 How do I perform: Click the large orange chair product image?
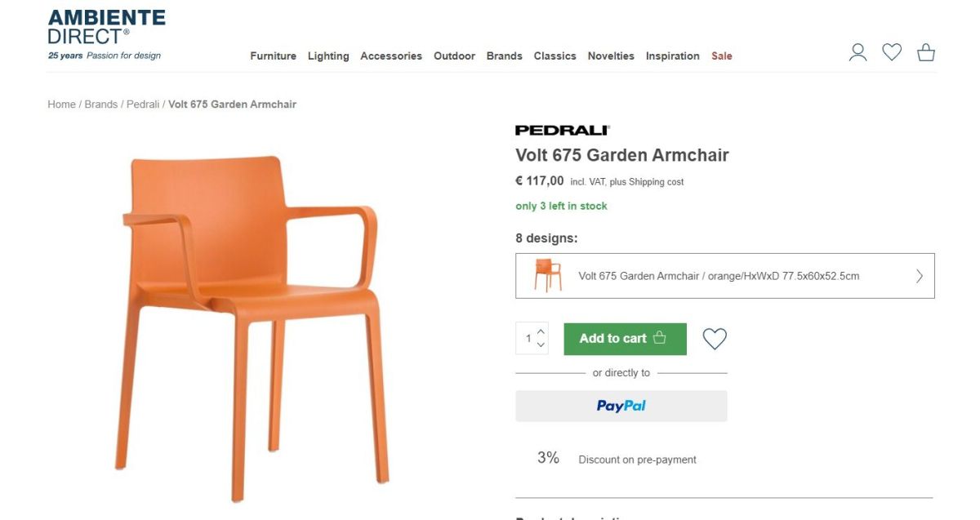pyautogui.click(x=252, y=327)
